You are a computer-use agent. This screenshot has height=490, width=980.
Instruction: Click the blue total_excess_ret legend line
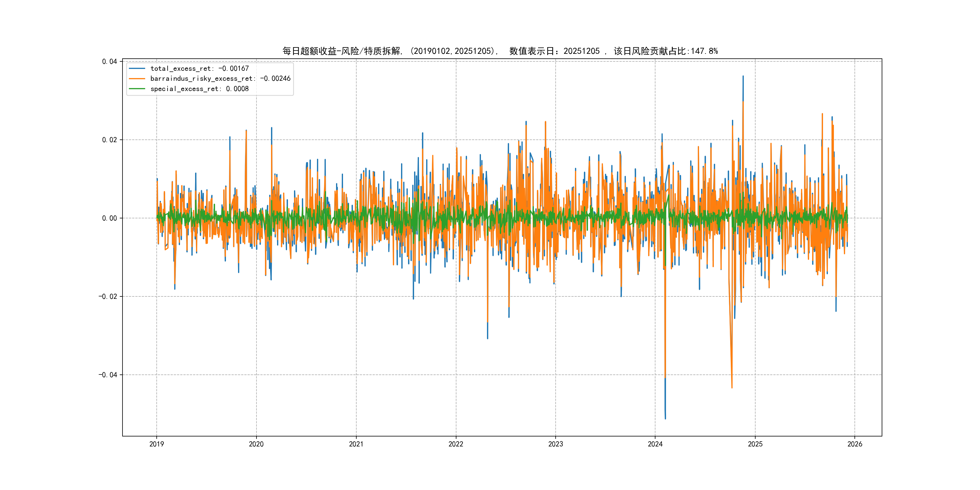coord(137,68)
